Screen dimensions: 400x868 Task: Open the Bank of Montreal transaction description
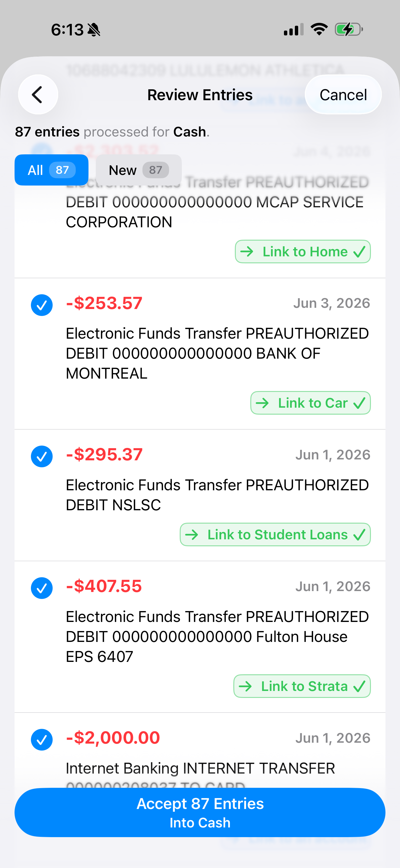pos(217,353)
